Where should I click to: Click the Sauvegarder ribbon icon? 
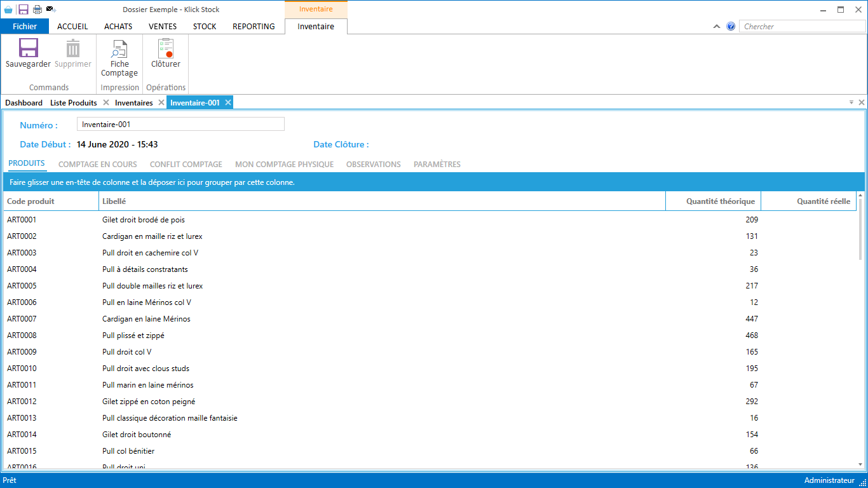[x=28, y=49]
